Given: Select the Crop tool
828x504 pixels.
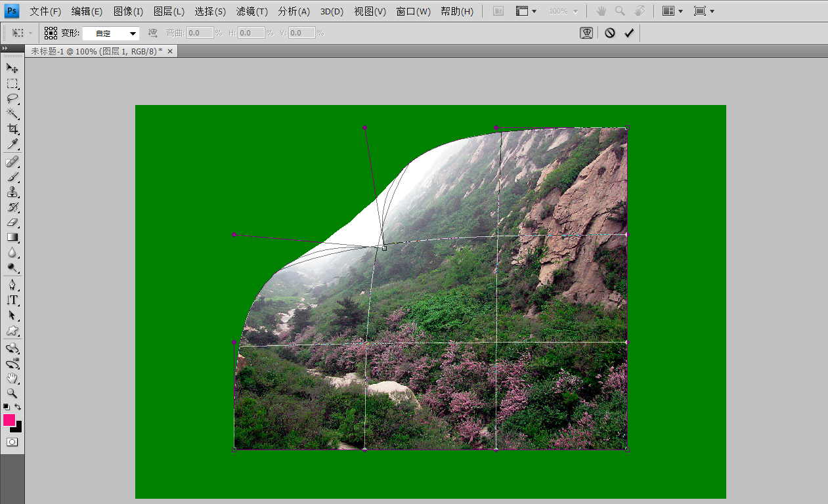Looking at the screenshot, I should click(x=12, y=129).
